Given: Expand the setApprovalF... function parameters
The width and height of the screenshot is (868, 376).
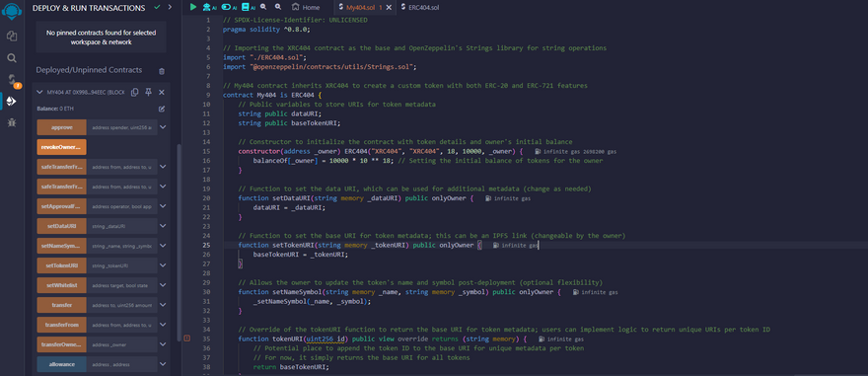Looking at the screenshot, I should 163,206.
